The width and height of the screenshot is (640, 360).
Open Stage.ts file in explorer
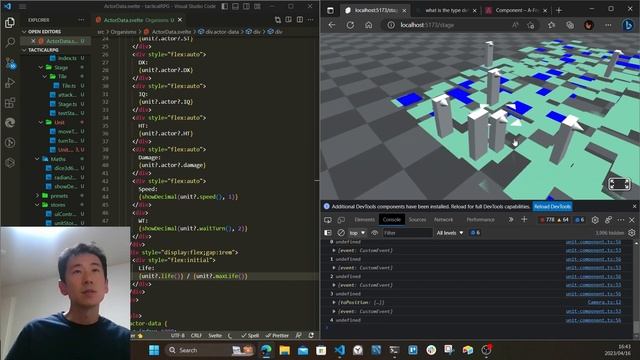(67, 104)
